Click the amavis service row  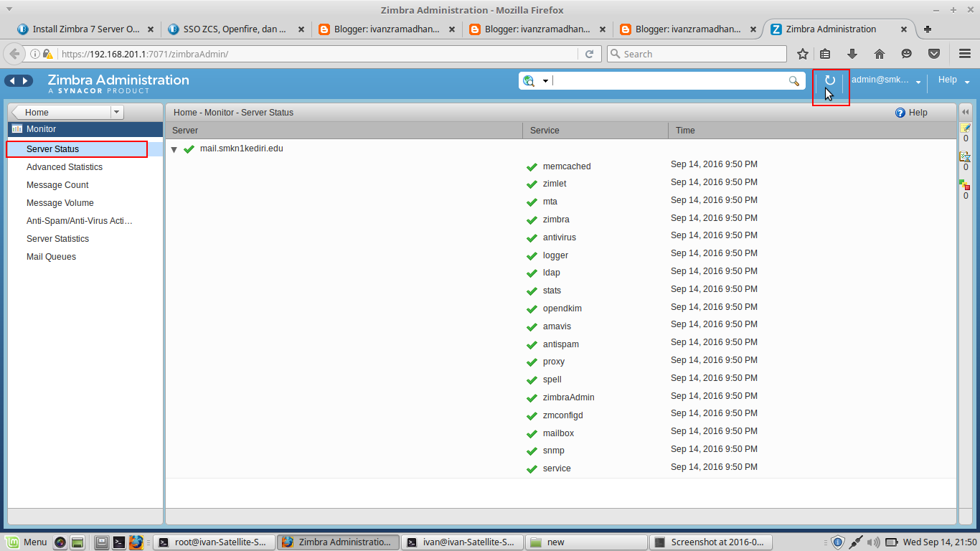click(x=557, y=326)
